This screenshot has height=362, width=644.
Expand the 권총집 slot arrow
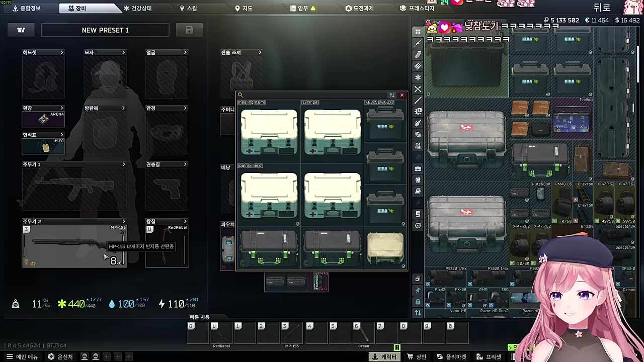click(x=185, y=164)
